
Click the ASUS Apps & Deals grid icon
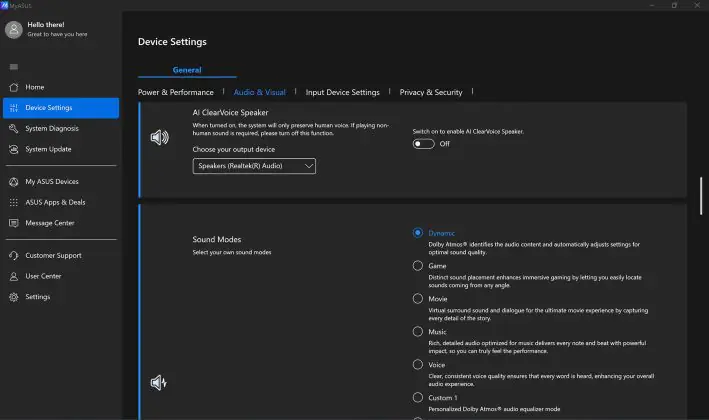(14, 203)
